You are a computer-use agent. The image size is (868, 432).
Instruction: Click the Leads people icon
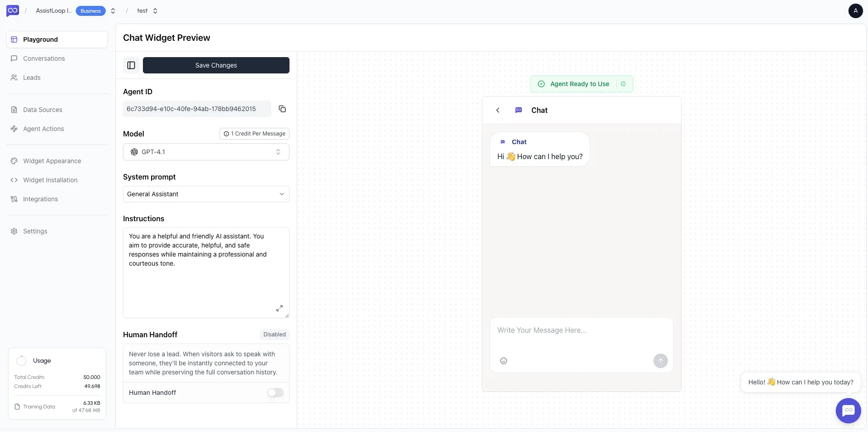coord(14,78)
